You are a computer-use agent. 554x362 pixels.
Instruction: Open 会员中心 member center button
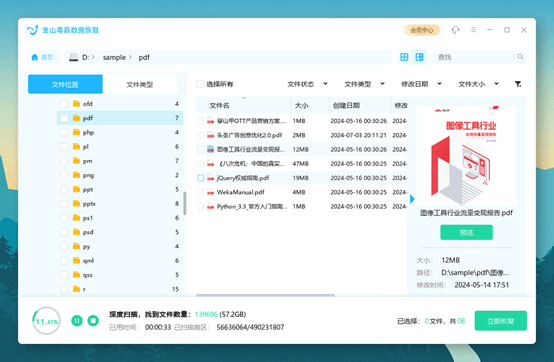click(x=422, y=30)
